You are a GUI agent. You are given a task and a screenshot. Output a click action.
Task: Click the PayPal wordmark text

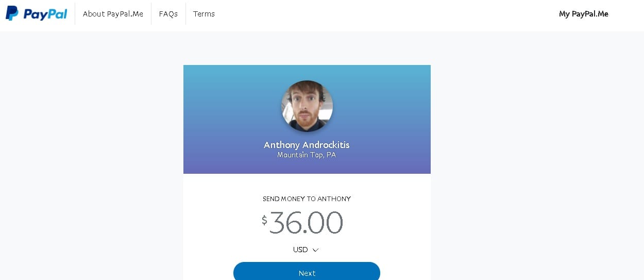point(45,14)
